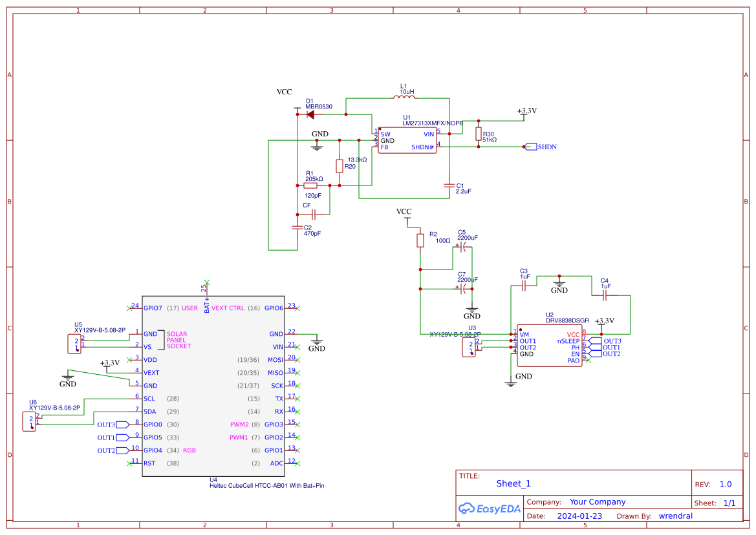Click the REV 1.0 value

click(726, 483)
